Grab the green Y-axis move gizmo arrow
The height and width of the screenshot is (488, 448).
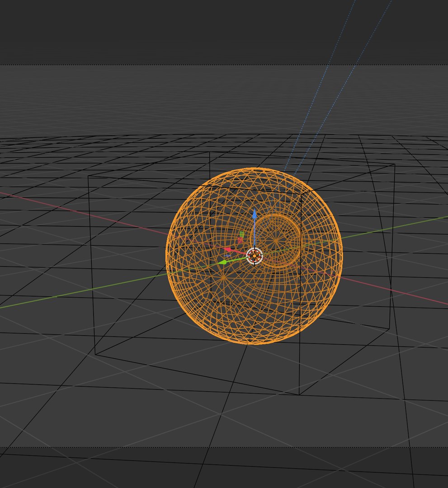pyautogui.click(x=222, y=263)
